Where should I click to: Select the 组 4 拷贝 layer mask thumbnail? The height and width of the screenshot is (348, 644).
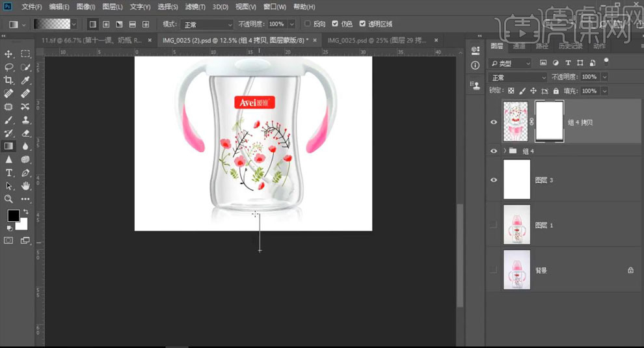(x=548, y=122)
